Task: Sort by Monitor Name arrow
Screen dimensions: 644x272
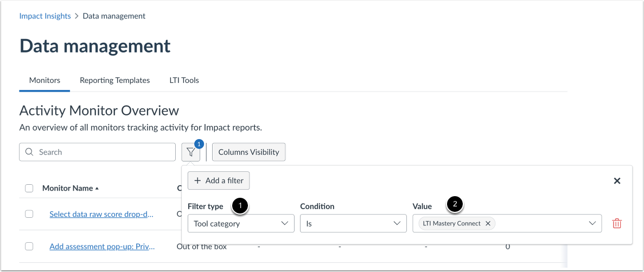Action: pos(97,189)
